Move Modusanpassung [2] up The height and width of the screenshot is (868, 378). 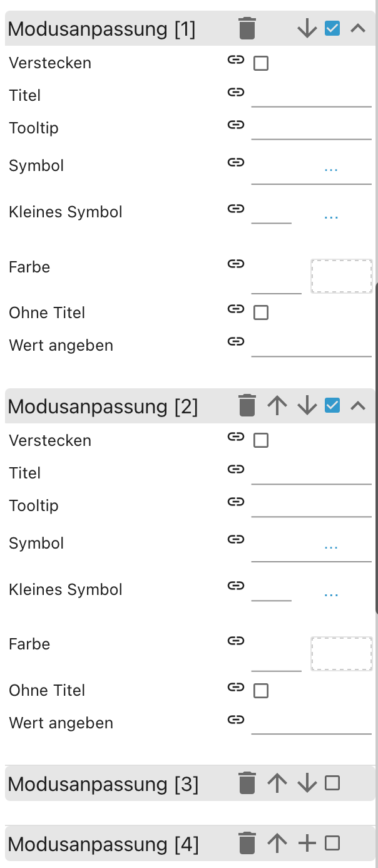pos(277,406)
